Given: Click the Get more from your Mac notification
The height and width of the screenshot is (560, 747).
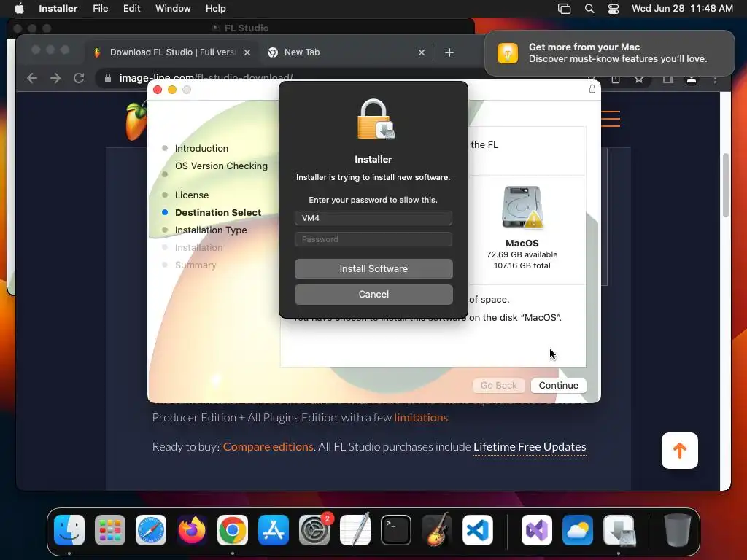Looking at the screenshot, I should click(610, 52).
